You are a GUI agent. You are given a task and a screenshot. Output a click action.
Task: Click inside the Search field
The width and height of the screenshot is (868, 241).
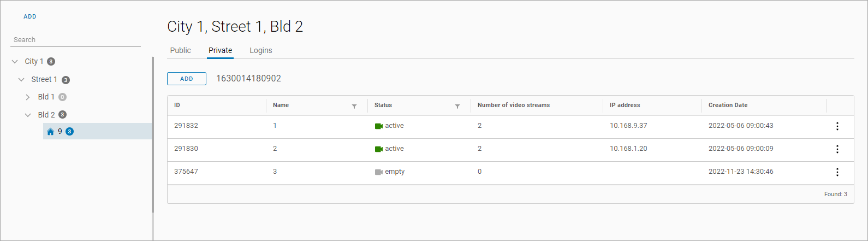coord(75,40)
